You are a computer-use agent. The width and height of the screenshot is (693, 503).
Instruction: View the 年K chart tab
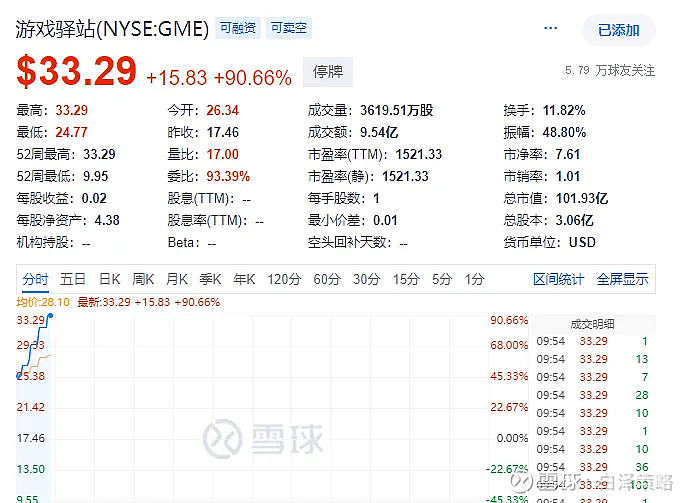click(244, 279)
